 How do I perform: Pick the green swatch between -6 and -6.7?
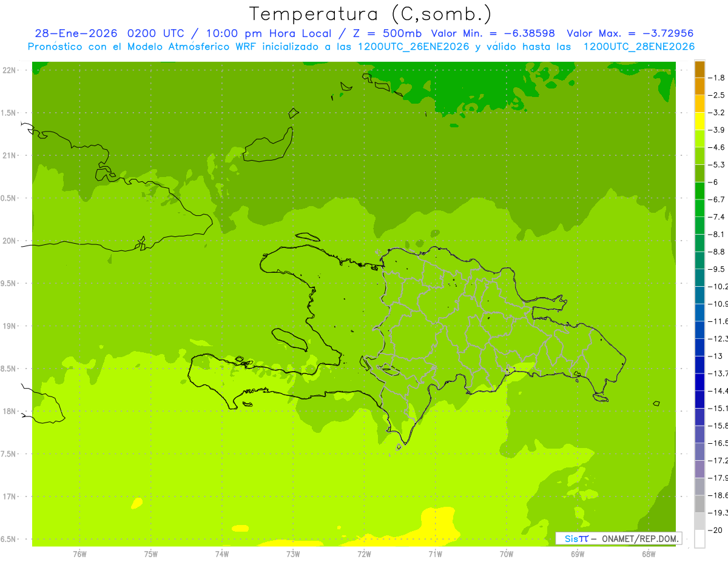699,190
